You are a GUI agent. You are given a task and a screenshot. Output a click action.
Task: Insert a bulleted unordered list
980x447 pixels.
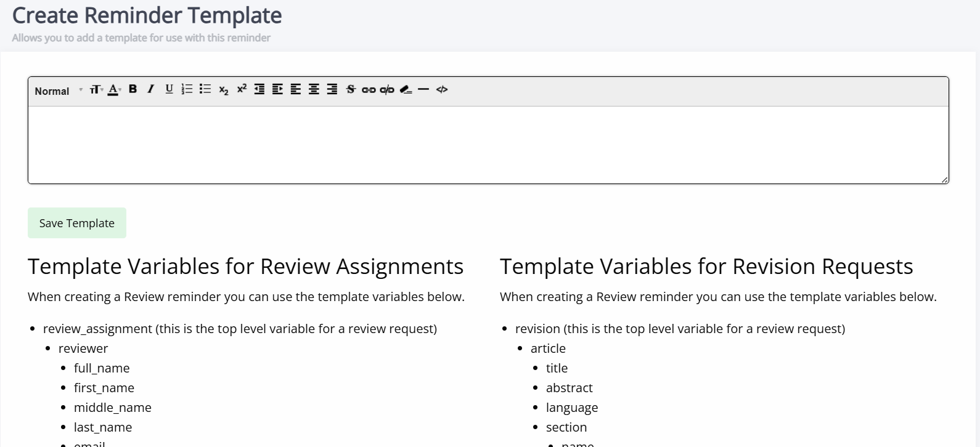coord(205,89)
